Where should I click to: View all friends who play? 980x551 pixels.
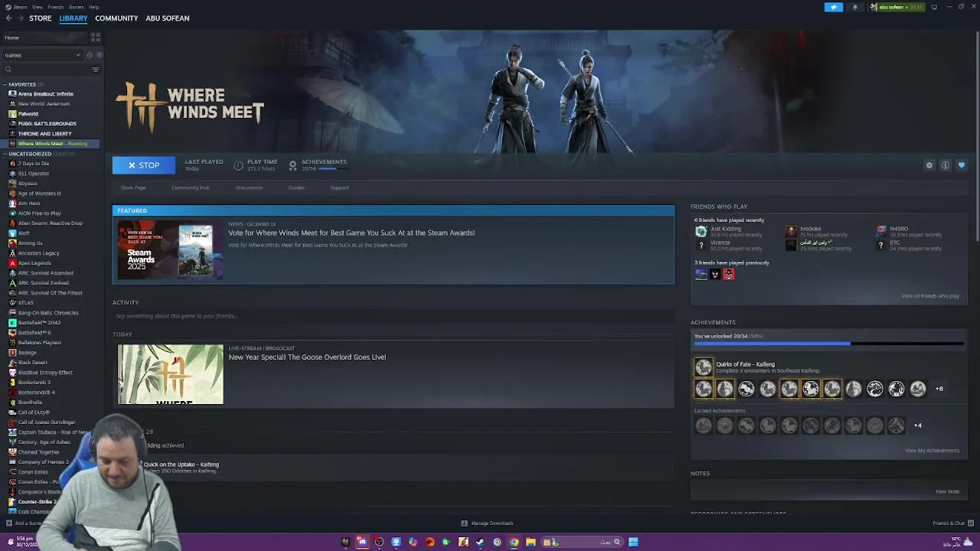pos(930,296)
